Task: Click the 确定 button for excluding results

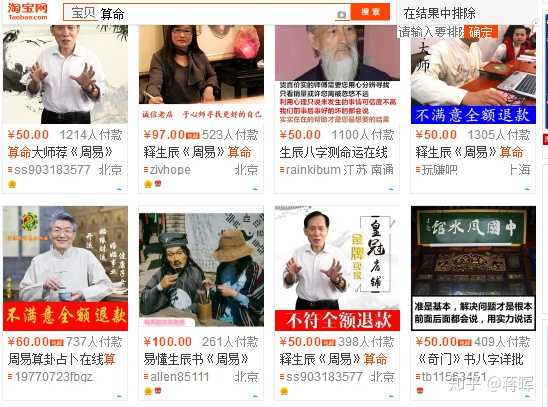Action: 481,32
